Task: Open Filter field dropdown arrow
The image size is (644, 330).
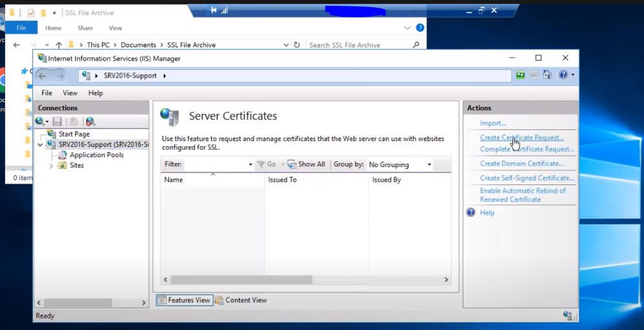Action: tap(250, 164)
